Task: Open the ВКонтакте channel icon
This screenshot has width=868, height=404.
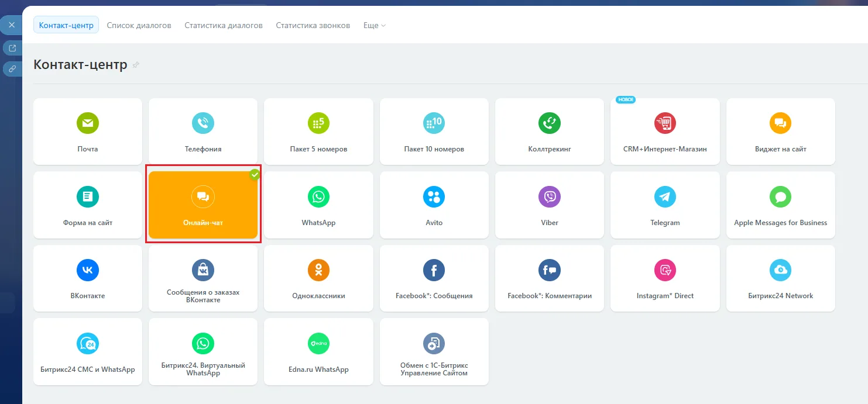Action: (x=88, y=270)
